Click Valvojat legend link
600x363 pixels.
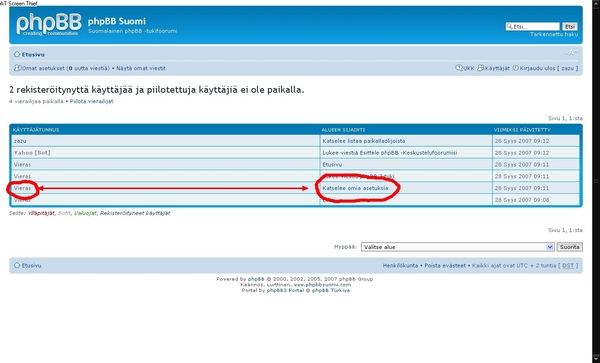(x=85, y=213)
